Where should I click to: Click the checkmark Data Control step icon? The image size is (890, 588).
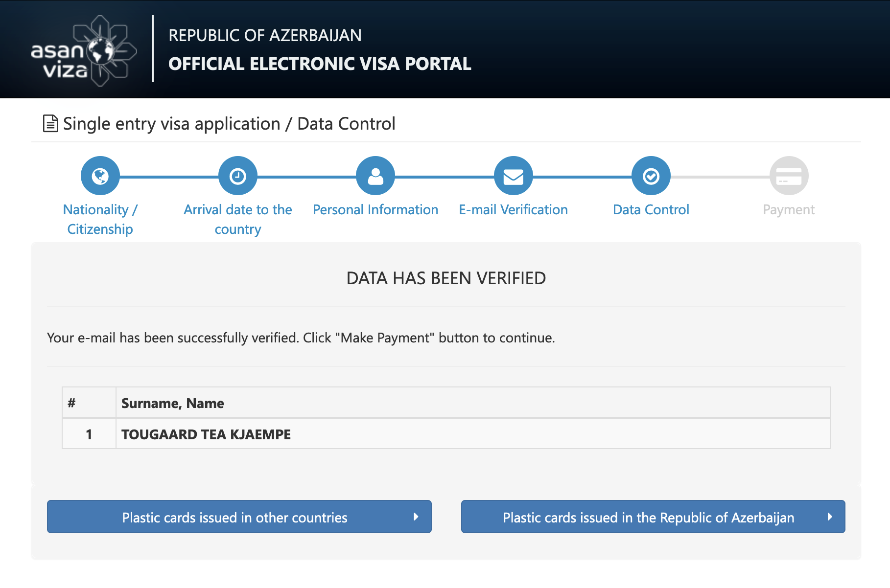point(651,176)
